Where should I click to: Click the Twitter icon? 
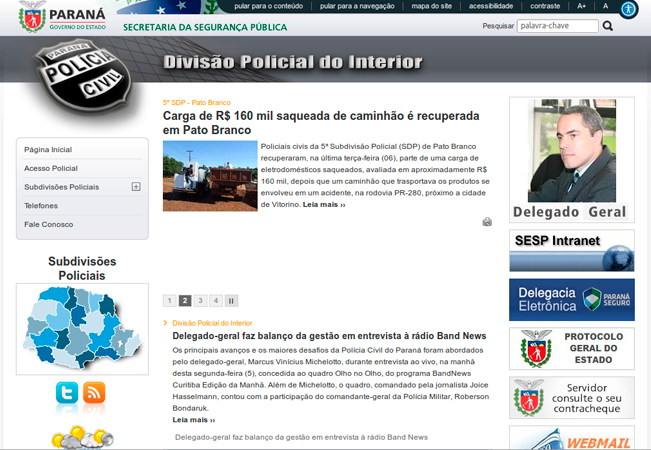67,393
